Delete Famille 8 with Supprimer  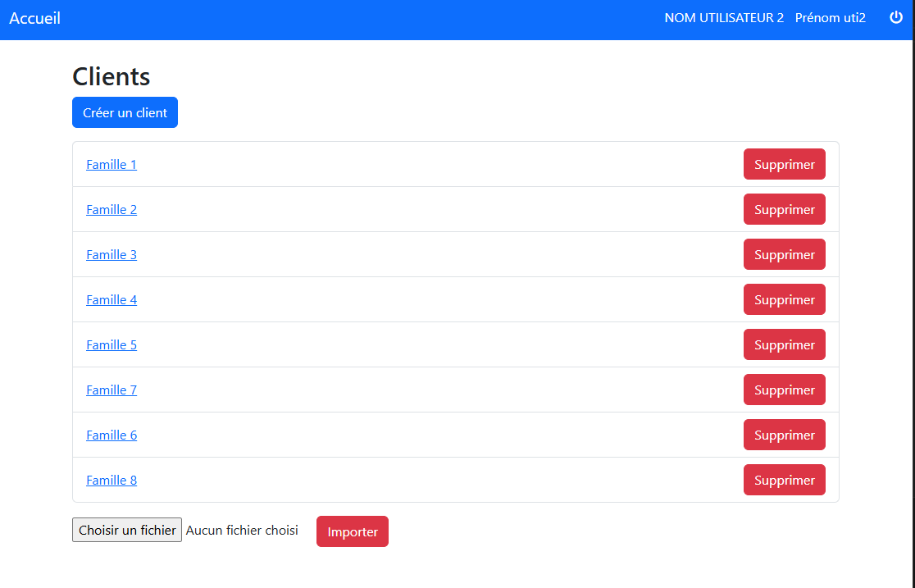784,480
